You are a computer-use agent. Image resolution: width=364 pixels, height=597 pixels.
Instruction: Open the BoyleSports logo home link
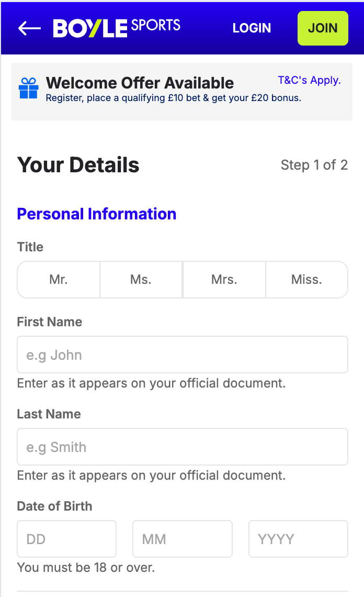(x=117, y=28)
